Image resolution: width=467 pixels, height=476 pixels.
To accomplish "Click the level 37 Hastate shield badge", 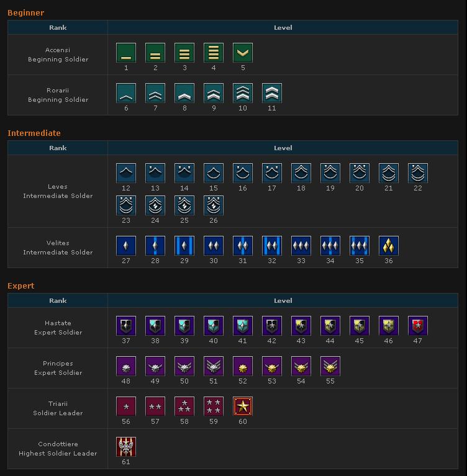I will click(126, 326).
